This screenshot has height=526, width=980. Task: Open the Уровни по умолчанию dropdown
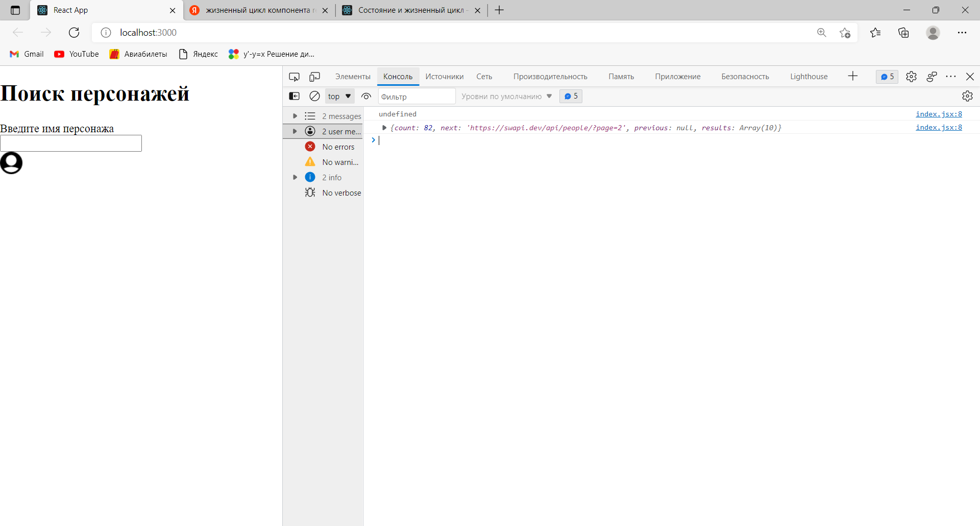[x=507, y=96]
